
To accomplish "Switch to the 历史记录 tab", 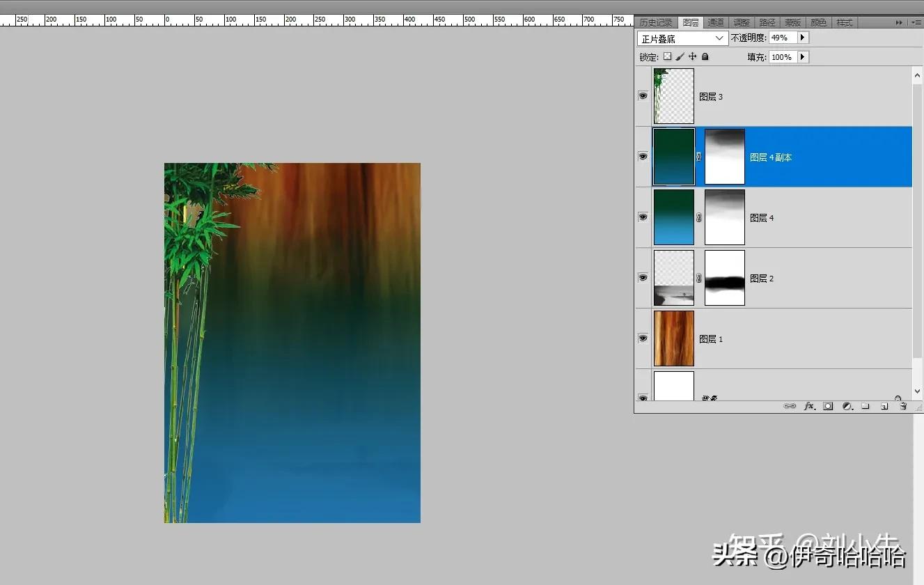I will coord(656,23).
